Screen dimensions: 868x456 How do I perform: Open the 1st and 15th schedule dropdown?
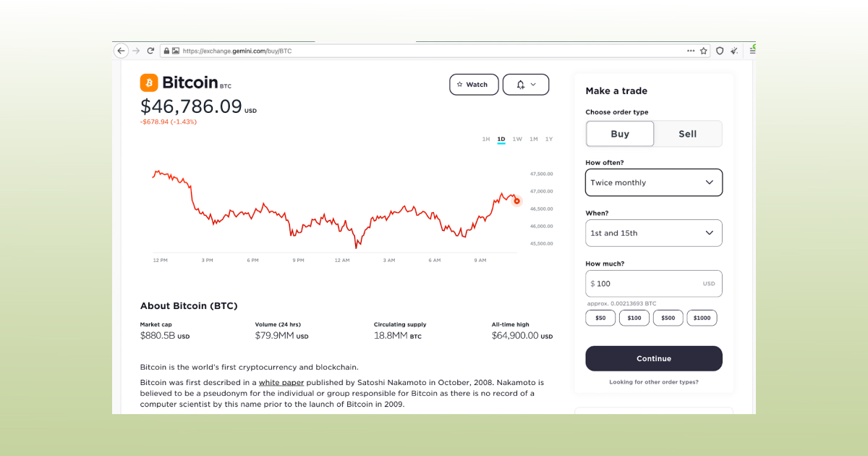pos(653,233)
